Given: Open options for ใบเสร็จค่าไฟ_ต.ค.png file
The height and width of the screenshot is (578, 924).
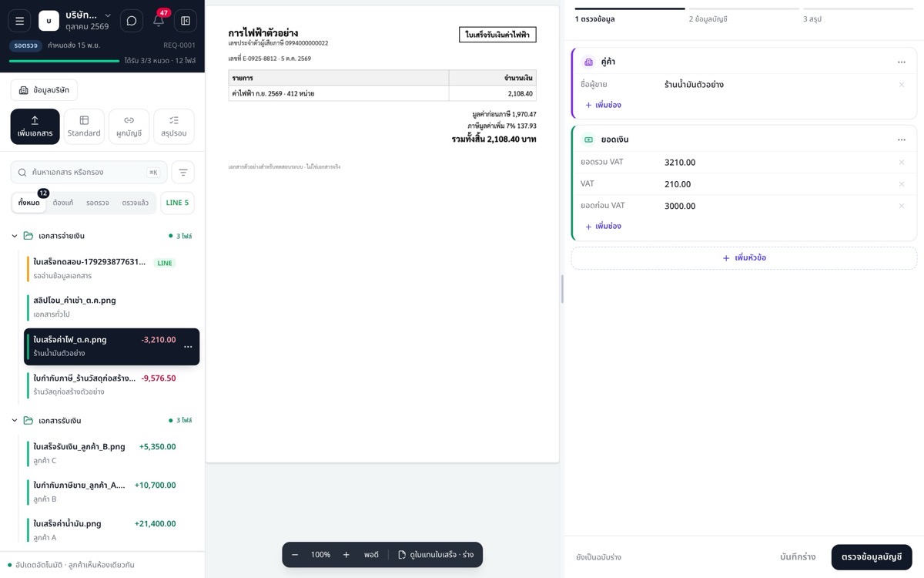Looking at the screenshot, I should tap(188, 347).
